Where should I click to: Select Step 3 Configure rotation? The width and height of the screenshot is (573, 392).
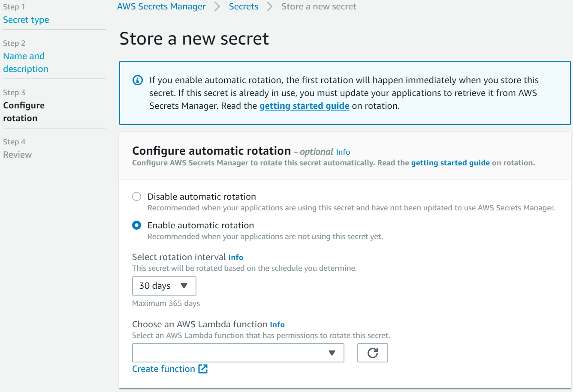pyautogui.click(x=24, y=112)
